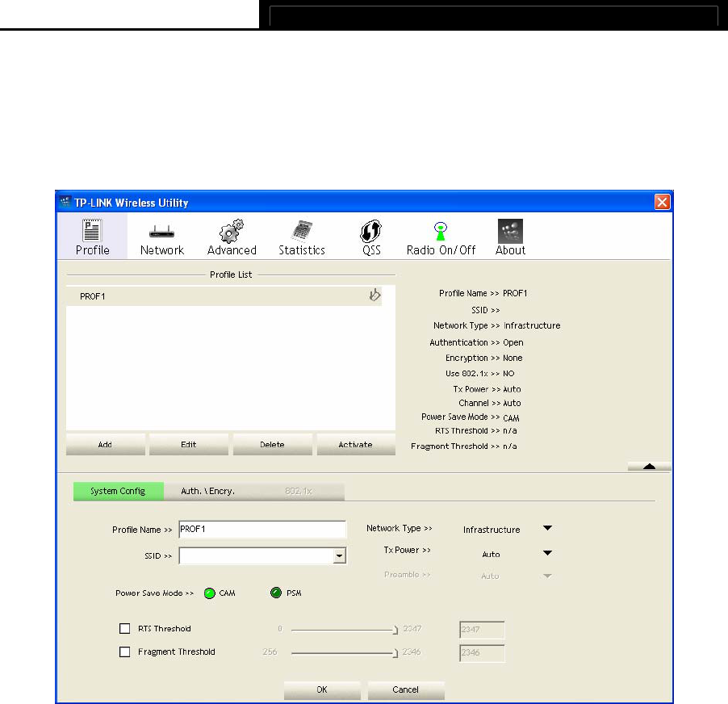Open the Profile section icon
728x704 pixels.
[x=92, y=231]
